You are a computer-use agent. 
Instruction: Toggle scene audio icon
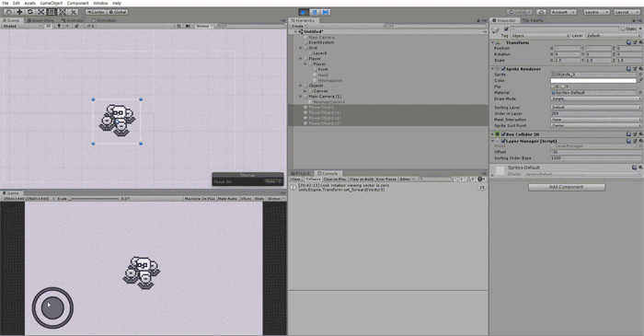pos(68,26)
